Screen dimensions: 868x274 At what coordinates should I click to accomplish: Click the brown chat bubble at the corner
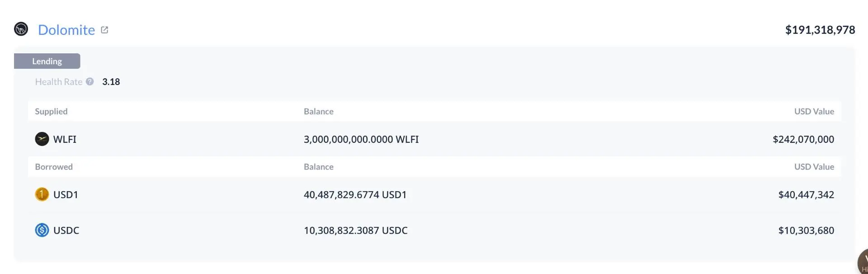863,262
